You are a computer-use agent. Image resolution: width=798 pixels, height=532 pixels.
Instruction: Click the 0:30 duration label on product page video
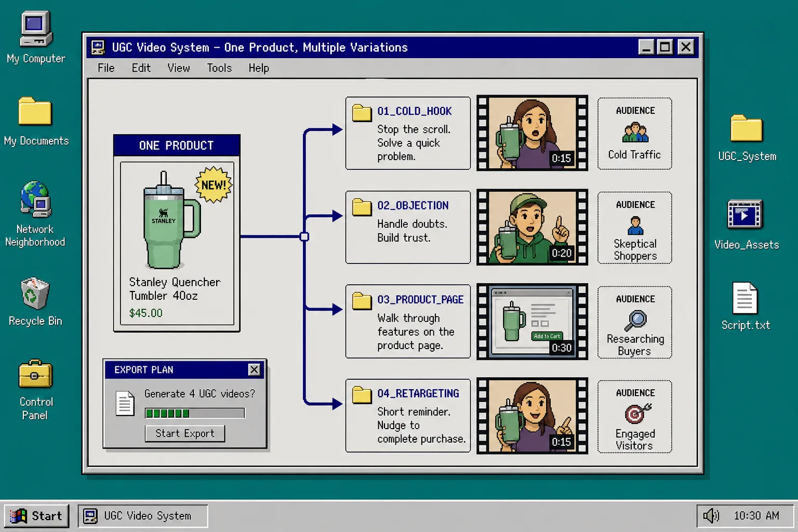[x=562, y=348]
